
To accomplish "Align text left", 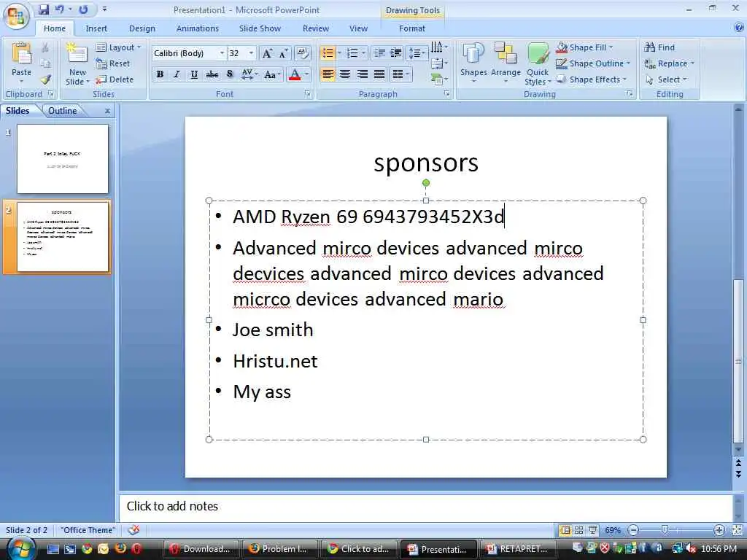I will pyautogui.click(x=328, y=74).
